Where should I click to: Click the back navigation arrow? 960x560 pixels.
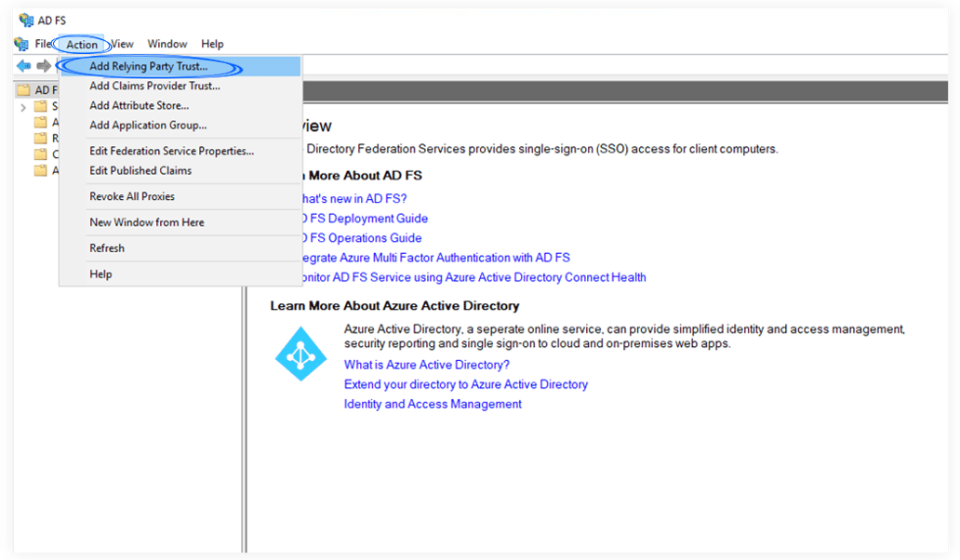click(22, 65)
